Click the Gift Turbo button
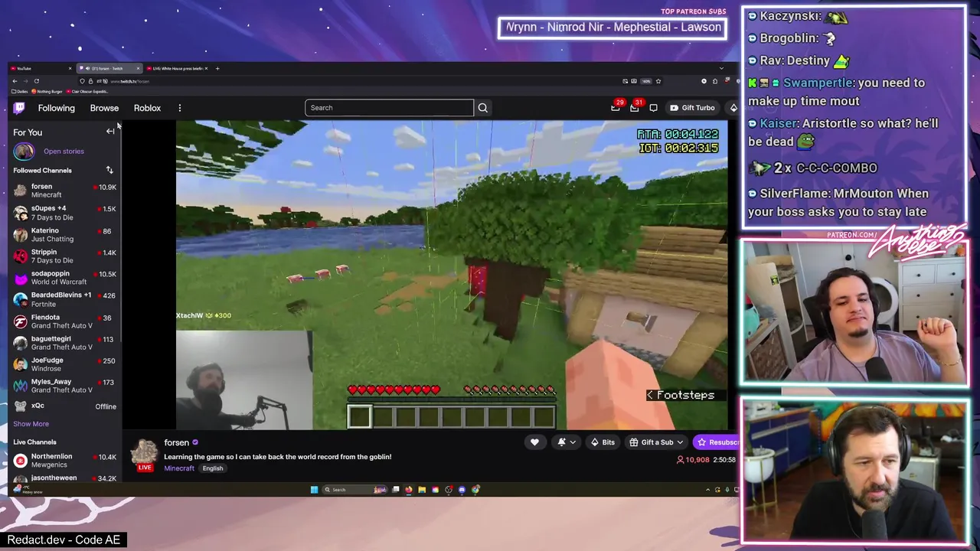Screen dimensions: 980x551 pyautogui.click(x=691, y=108)
